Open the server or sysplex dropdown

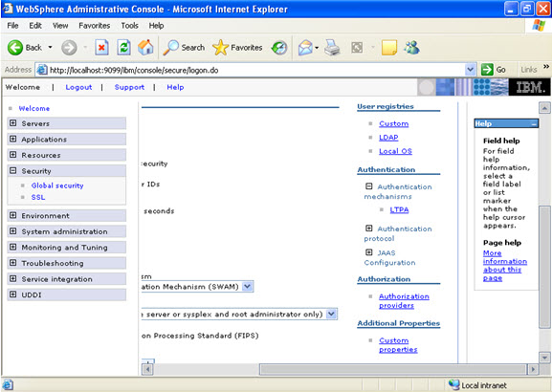tap(331, 314)
